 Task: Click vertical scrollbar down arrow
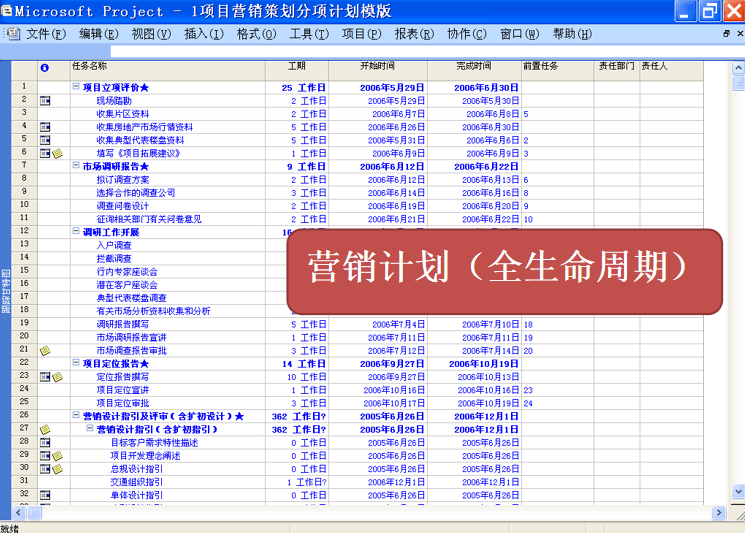click(x=738, y=491)
